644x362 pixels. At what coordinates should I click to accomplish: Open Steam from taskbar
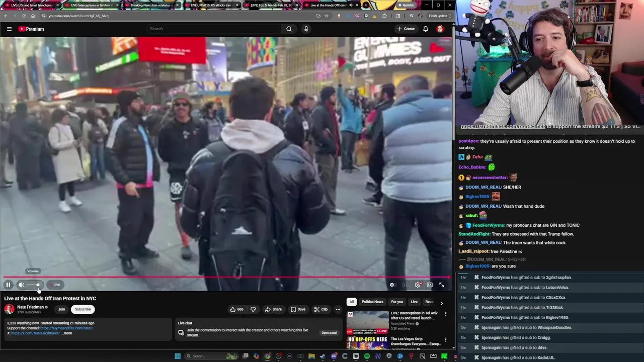tap(323, 356)
